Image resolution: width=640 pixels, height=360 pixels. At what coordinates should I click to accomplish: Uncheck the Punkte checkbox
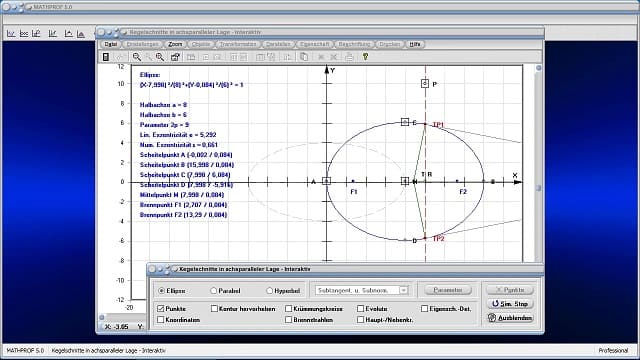(160, 309)
